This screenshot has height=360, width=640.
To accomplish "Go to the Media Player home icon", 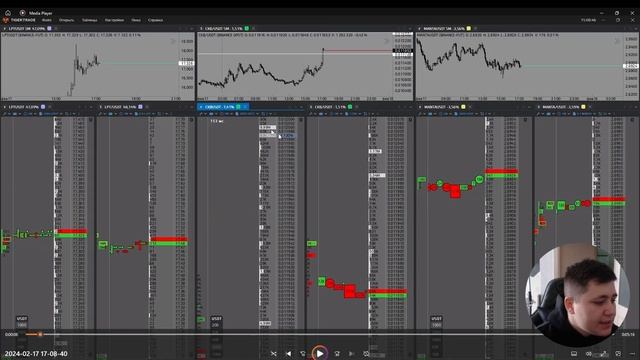I will (8, 13).
